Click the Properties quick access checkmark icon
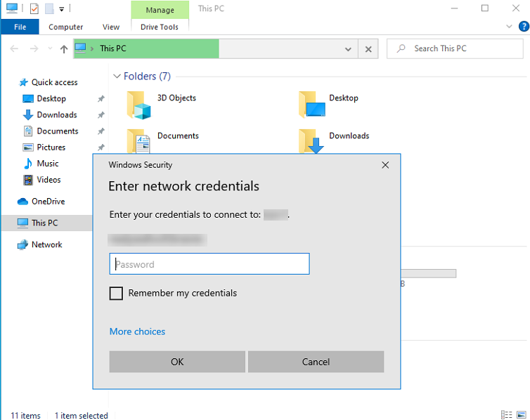Screen dimensions: 530x420 tap(34, 8)
